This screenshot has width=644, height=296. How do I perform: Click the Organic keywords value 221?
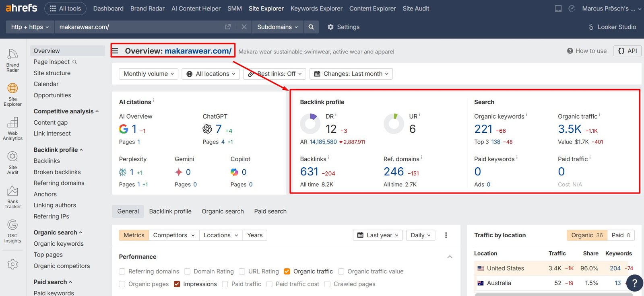(483, 129)
